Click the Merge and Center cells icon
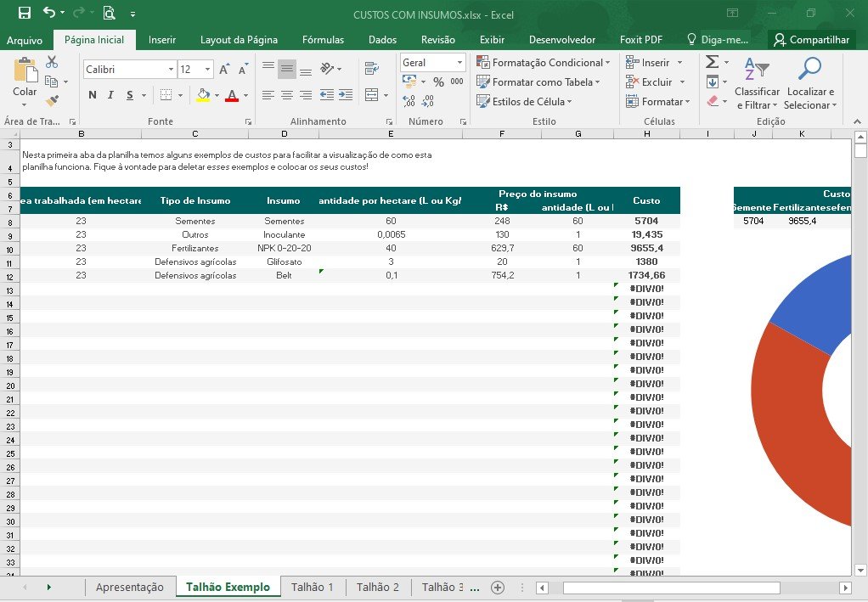Image resolution: width=868 pixels, height=602 pixels. click(372, 95)
